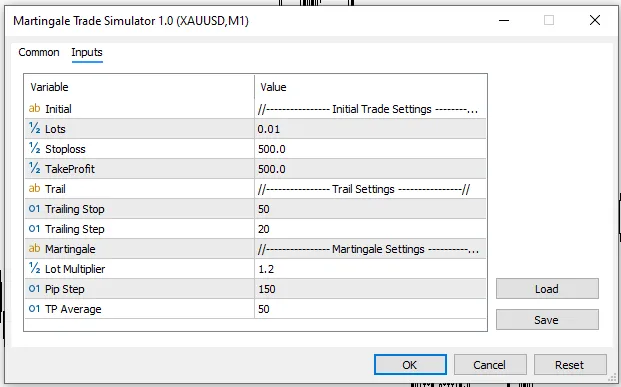The image size is (621, 387).
Task: Select the Lots variable name
Action: tap(55, 129)
